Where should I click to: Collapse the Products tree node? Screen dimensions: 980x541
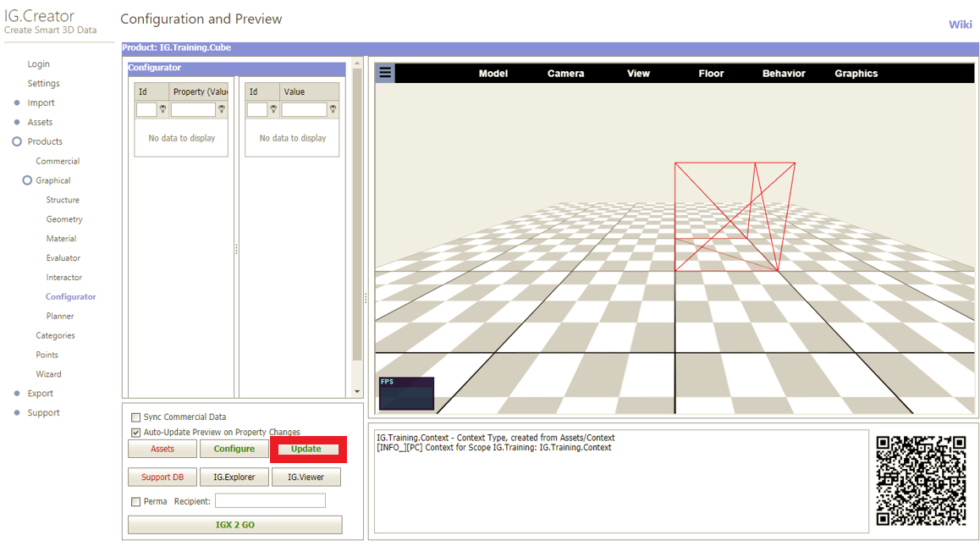click(x=17, y=141)
